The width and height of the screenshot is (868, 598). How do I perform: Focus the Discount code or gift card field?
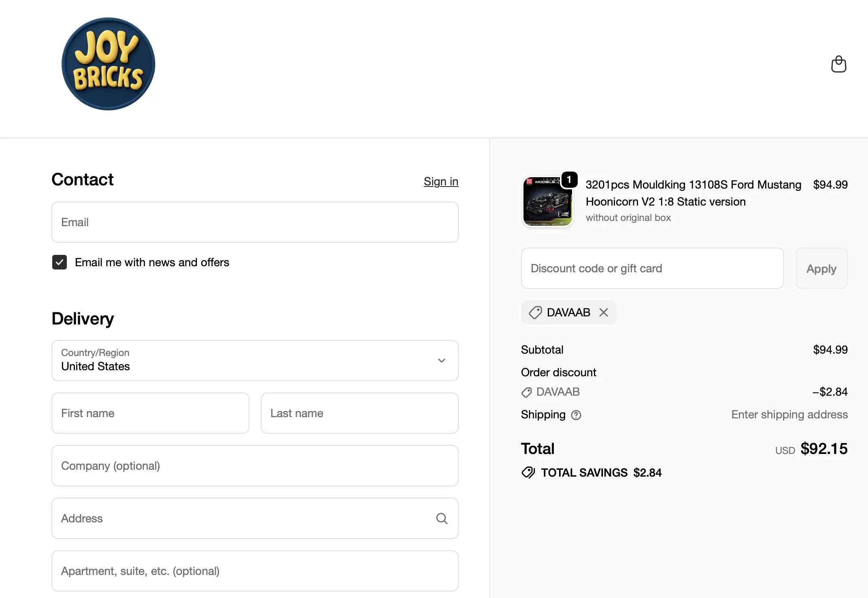(x=652, y=268)
